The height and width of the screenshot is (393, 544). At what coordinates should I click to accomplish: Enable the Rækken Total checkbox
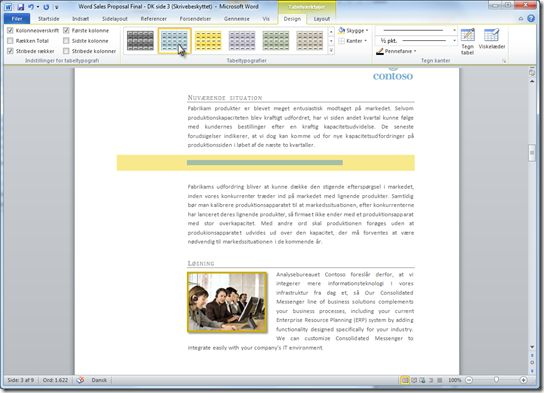tap(10, 41)
